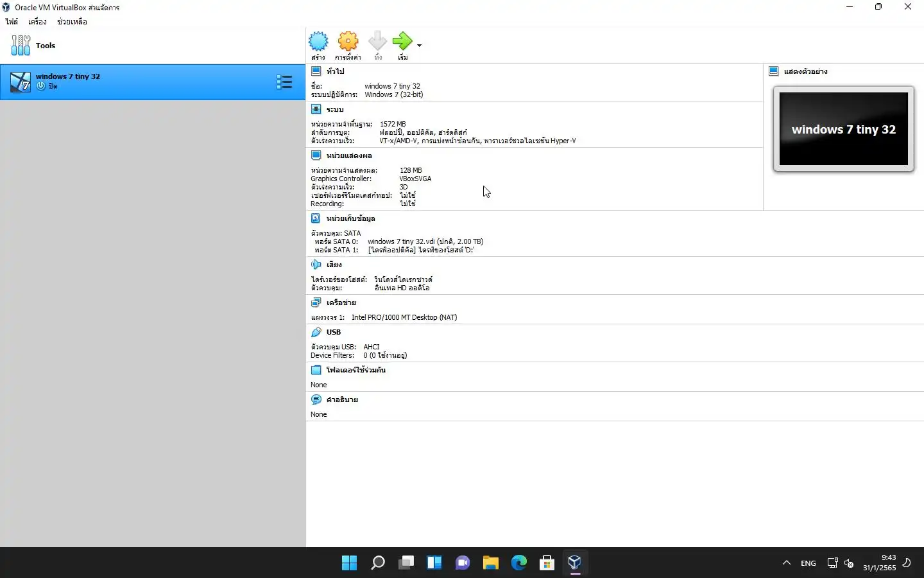924x578 pixels.
Task: Open เครือข่าย Network section heading
Action: pos(341,302)
